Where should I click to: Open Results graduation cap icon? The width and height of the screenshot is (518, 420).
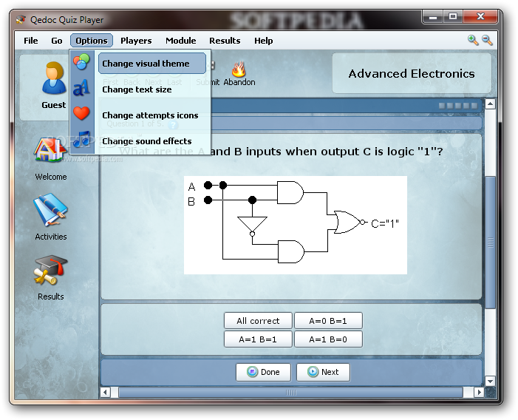(50, 270)
